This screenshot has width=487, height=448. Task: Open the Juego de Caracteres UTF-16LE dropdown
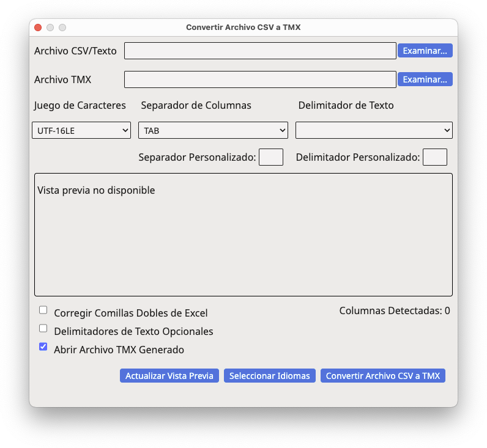tap(81, 130)
